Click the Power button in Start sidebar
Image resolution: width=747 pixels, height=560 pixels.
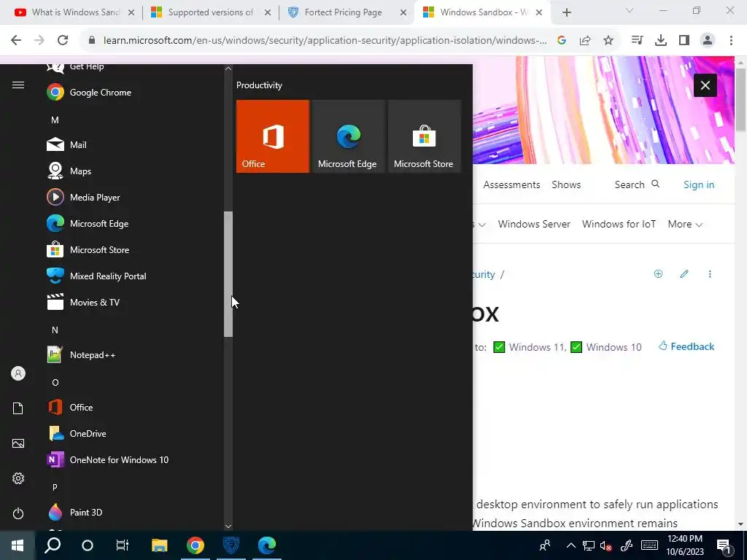18,513
